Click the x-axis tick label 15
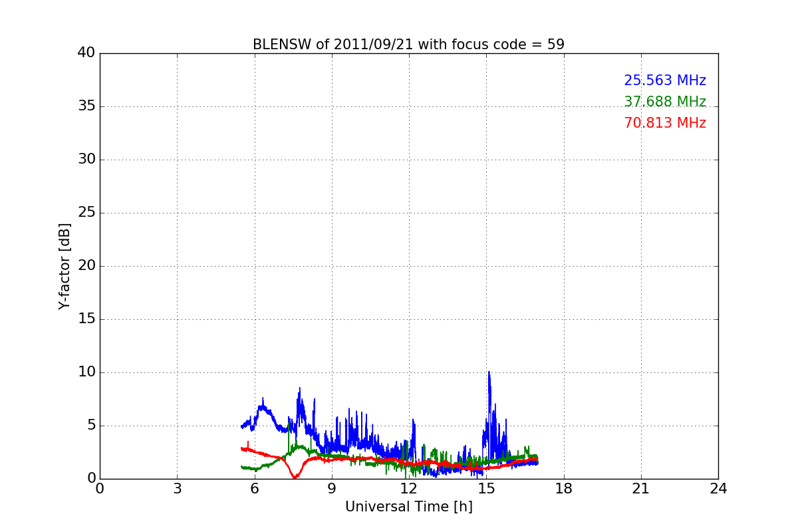Screen dimensions: 798x532 (486, 489)
